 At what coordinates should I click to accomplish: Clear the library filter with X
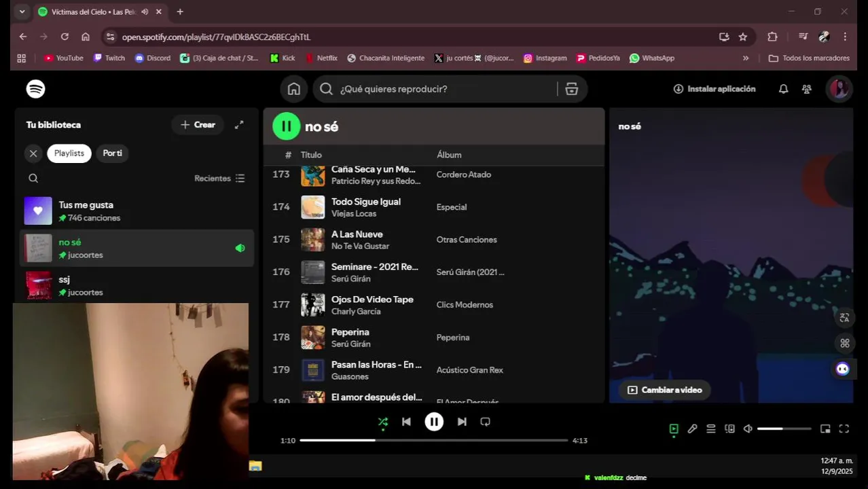tap(33, 153)
